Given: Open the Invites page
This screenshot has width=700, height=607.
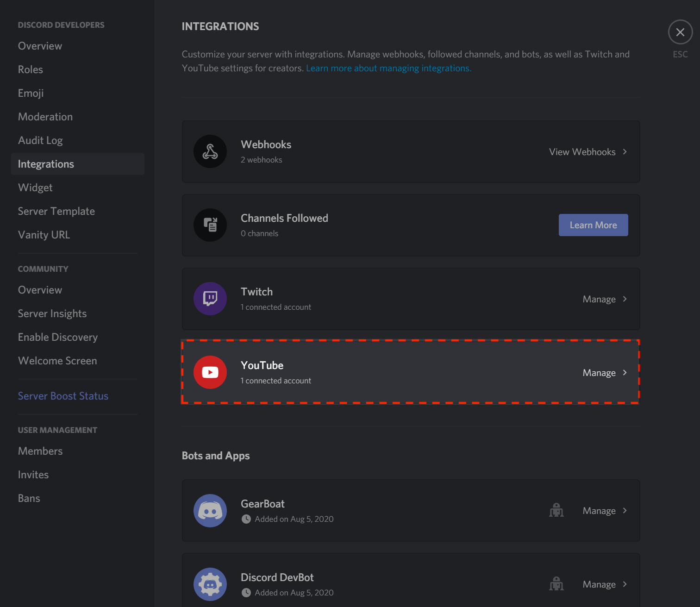Looking at the screenshot, I should coord(78,475).
